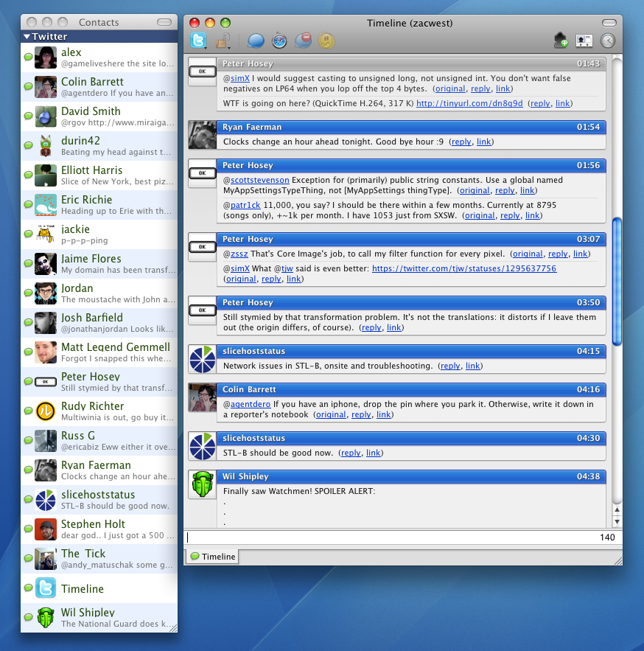Open @tjw mention link
Image resolution: width=644 pixels, height=651 pixels.
click(287, 268)
